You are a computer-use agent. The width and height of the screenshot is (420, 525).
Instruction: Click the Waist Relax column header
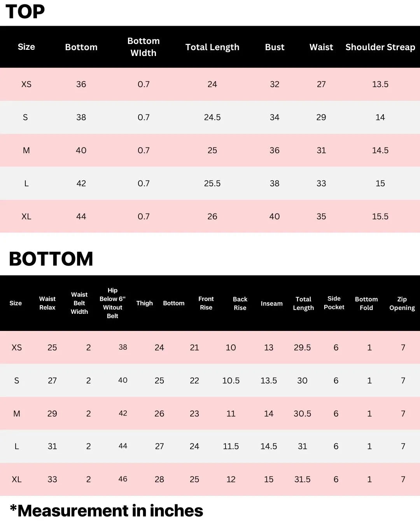(47, 303)
